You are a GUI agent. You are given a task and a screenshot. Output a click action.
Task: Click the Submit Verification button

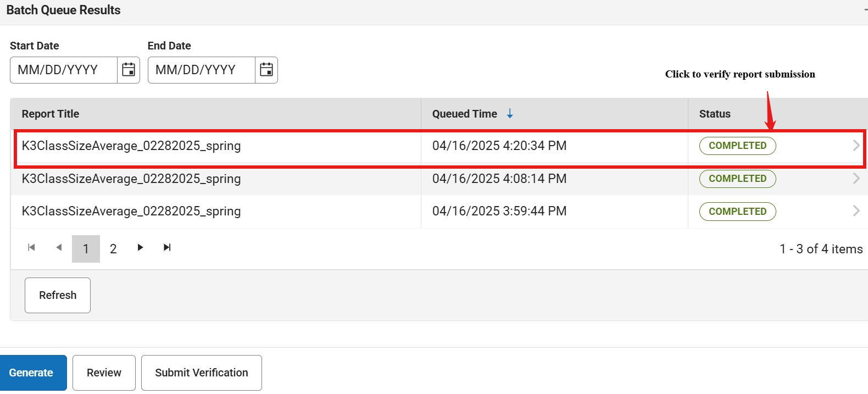[x=202, y=373]
